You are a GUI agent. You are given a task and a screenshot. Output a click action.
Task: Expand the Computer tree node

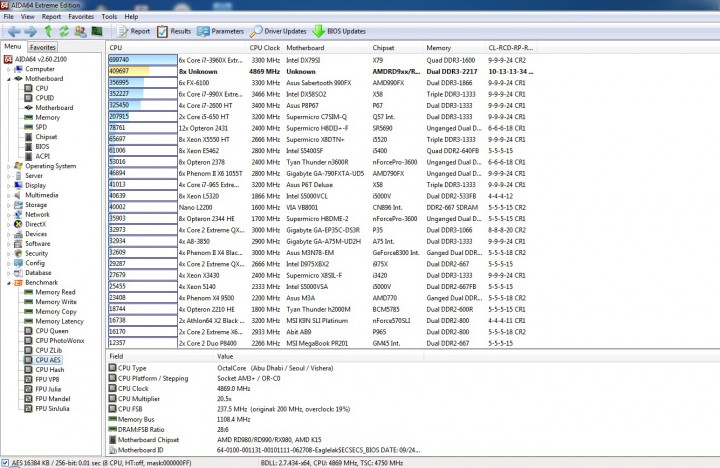pos(8,69)
